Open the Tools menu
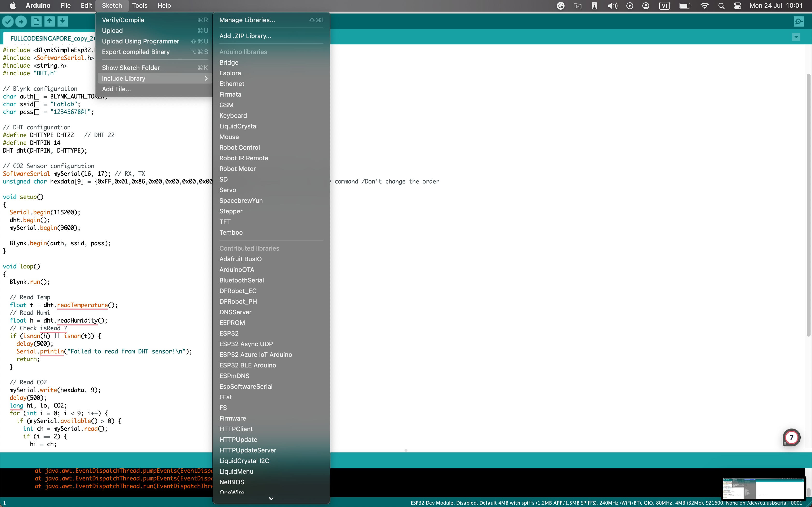The image size is (812, 507). click(140, 6)
